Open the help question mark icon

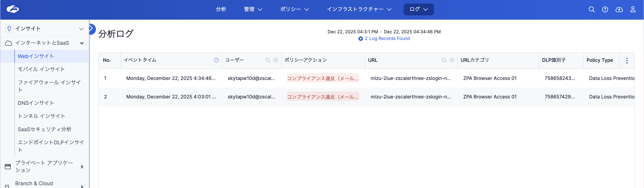605,9
